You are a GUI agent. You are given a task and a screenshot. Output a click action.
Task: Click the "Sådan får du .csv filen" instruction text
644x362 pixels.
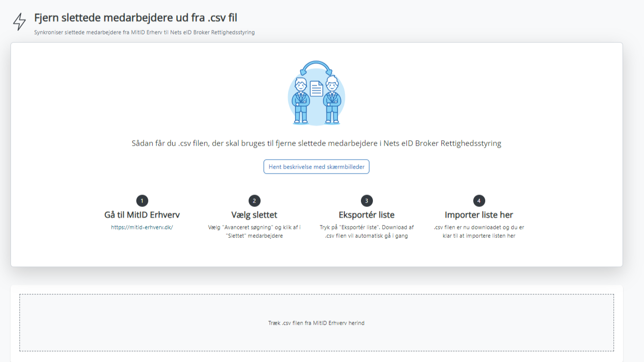pyautogui.click(x=317, y=143)
